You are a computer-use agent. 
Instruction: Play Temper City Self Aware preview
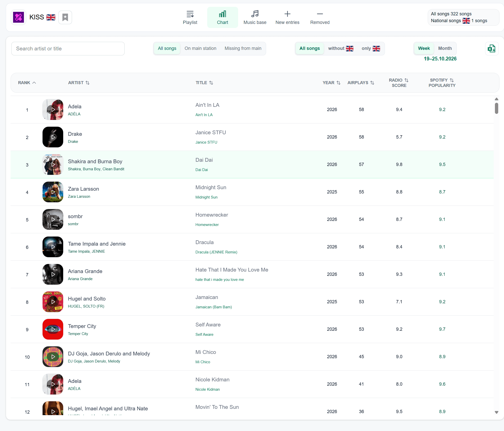tap(53, 329)
